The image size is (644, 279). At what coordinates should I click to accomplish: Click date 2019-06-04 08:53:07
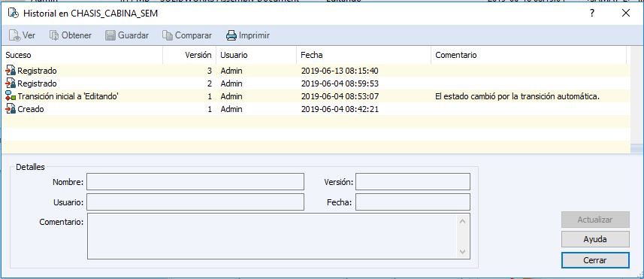tap(340, 96)
